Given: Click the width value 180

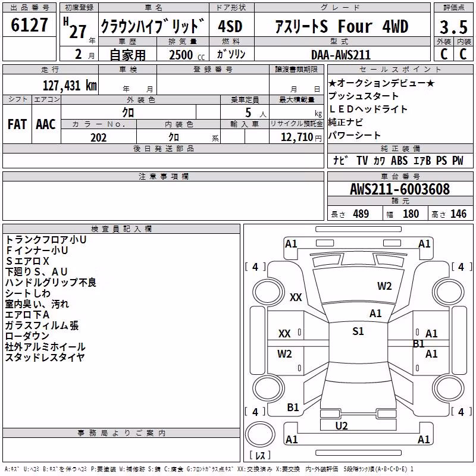Looking at the screenshot, I should (x=411, y=214).
